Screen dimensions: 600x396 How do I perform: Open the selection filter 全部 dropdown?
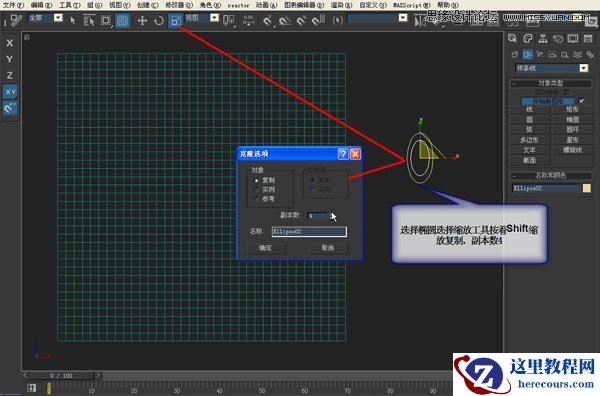(58, 18)
